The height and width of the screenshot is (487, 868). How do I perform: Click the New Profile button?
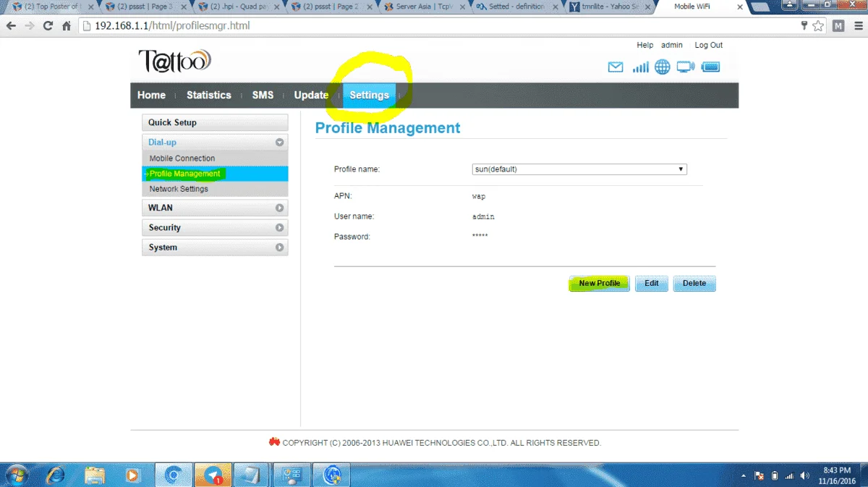point(599,283)
